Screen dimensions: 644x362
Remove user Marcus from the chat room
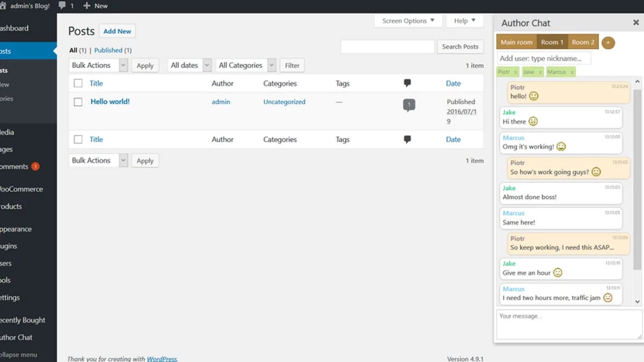click(x=572, y=72)
